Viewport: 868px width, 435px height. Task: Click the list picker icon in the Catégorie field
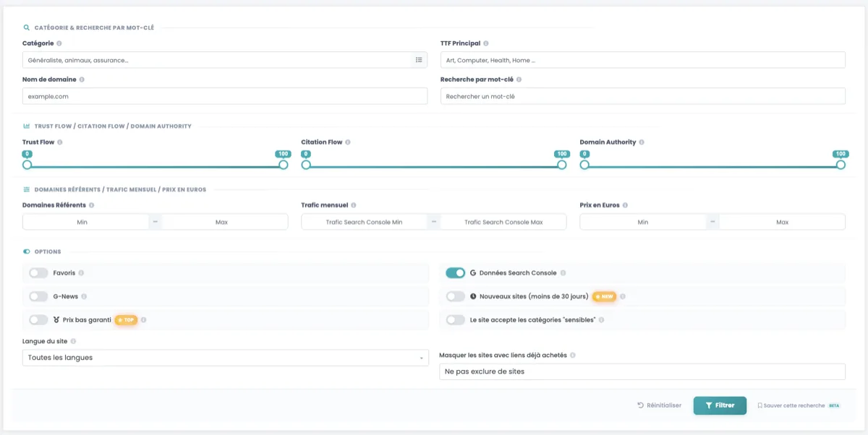click(419, 59)
